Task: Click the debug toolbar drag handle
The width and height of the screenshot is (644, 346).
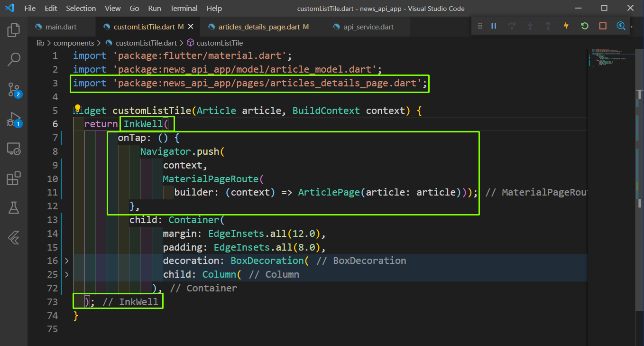Action: (480, 26)
